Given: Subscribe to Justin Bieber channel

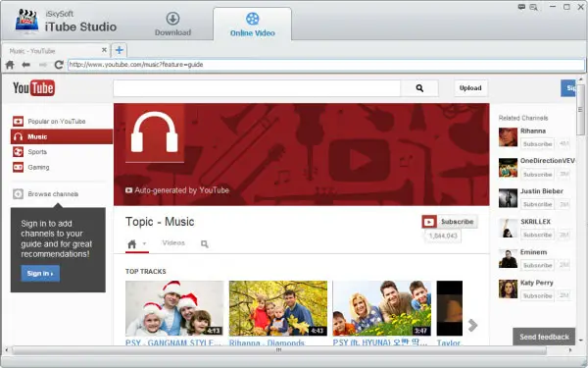Looking at the screenshot, I should pos(537,204).
